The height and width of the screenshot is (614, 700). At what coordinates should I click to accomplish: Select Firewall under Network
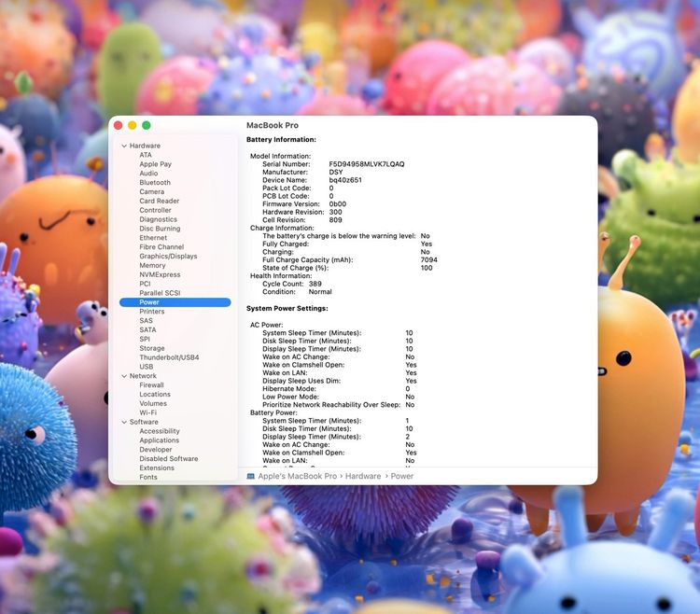click(152, 385)
